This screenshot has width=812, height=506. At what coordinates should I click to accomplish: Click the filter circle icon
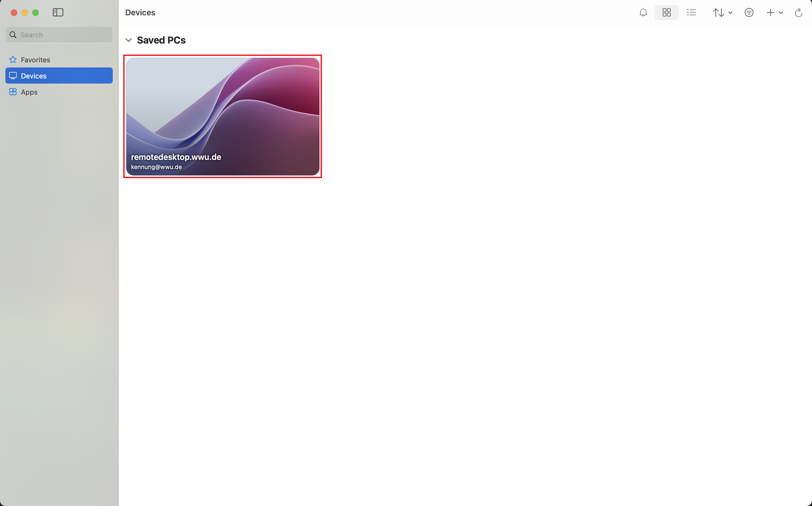749,13
